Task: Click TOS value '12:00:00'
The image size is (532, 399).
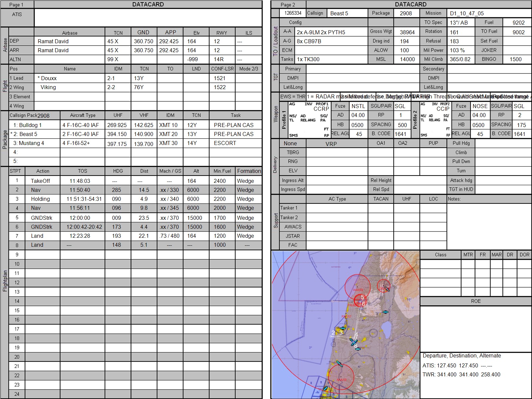Action: pos(80,218)
